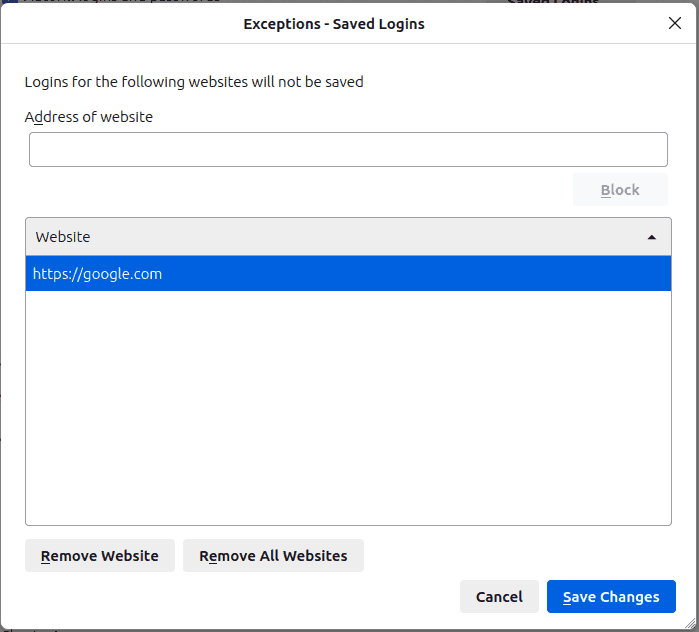Click the 'Exceptions - Saved Logins' title text
The width and height of the screenshot is (699, 632).
(x=334, y=24)
